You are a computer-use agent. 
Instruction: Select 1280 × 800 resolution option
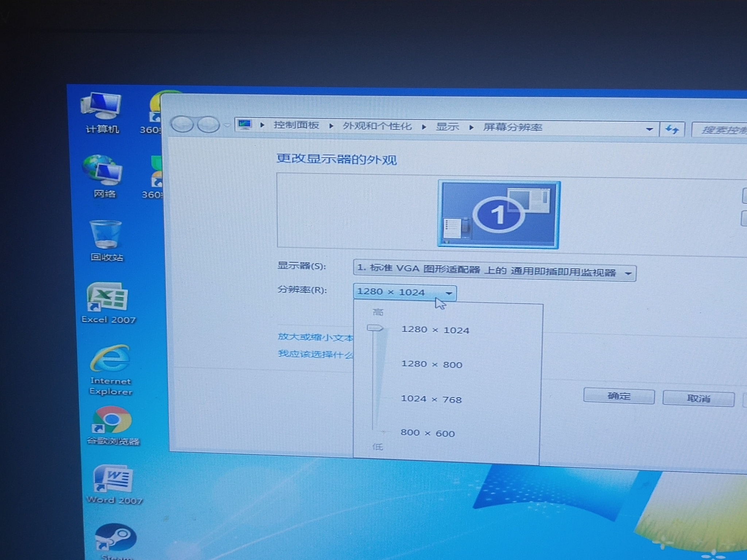click(431, 364)
